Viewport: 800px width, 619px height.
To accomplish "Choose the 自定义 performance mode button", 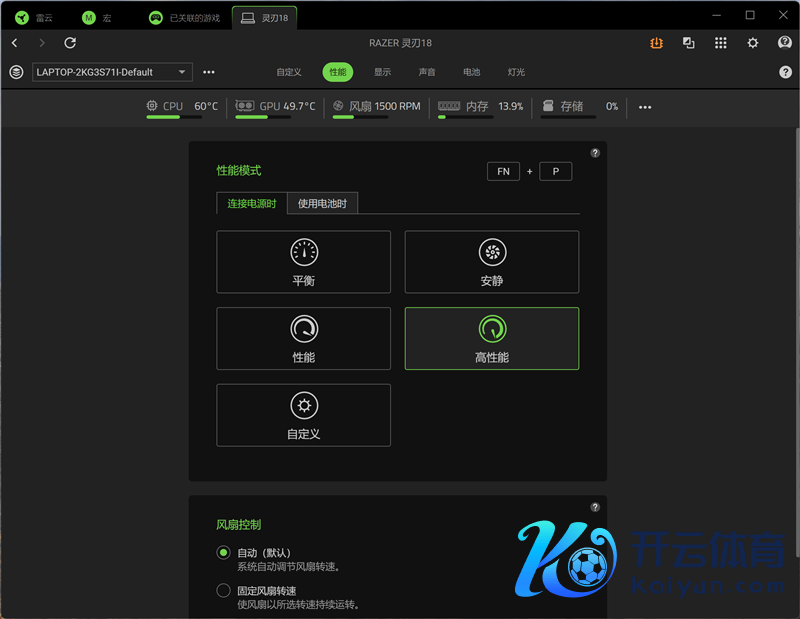I will click(x=303, y=415).
